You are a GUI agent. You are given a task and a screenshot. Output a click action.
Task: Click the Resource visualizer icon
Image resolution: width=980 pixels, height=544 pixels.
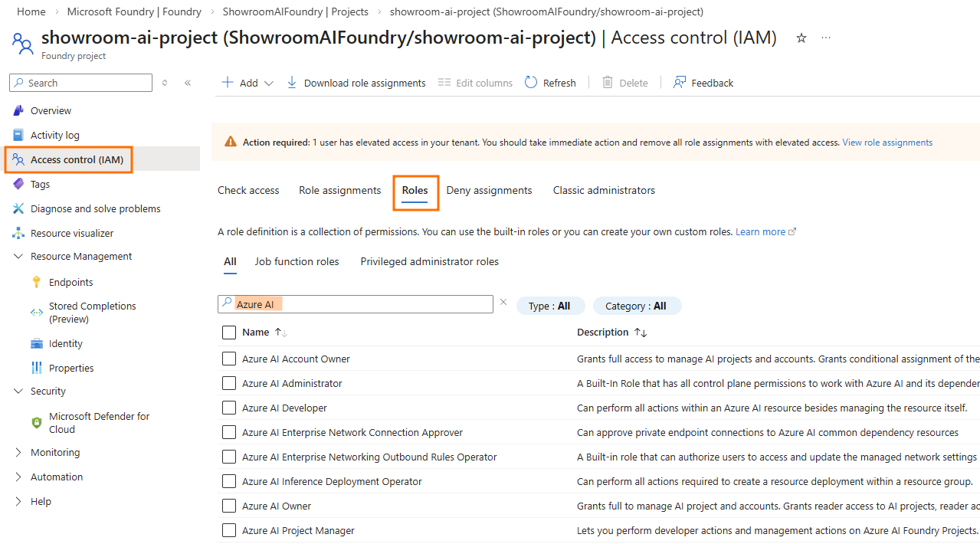pyautogui.click(x=18, y=233)
